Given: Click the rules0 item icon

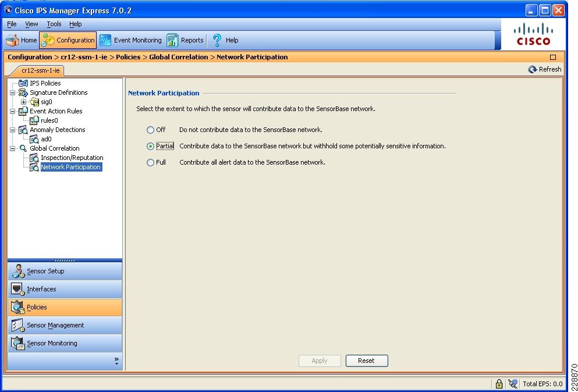Looking at the screenshot, I should (x=34, y=120).
